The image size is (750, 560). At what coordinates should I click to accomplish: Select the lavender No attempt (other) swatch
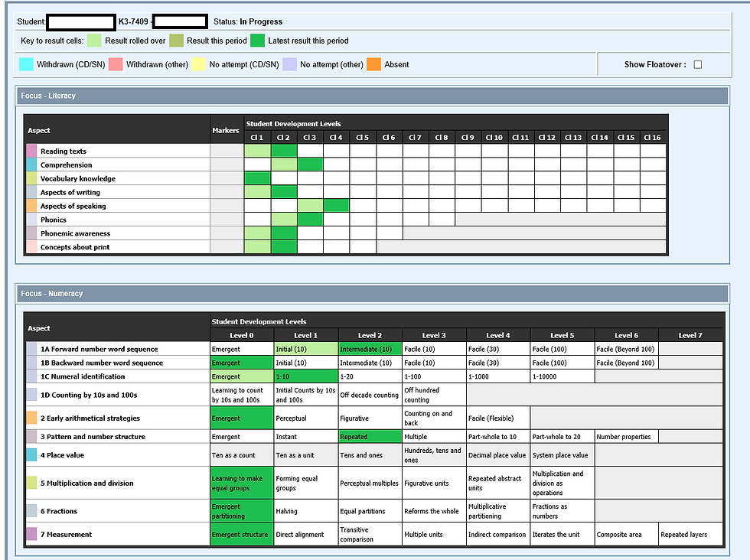pos(289,64)
